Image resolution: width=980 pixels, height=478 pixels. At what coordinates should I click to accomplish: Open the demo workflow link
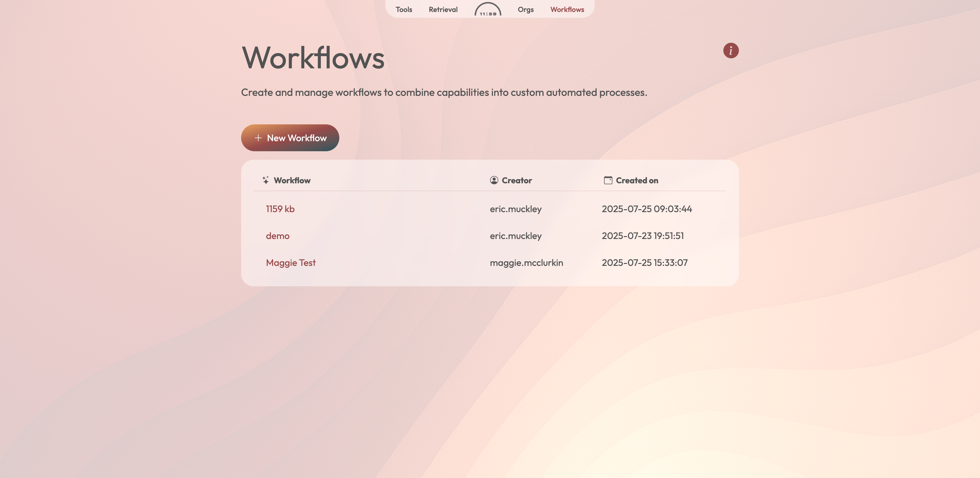[x=277, y=236]
